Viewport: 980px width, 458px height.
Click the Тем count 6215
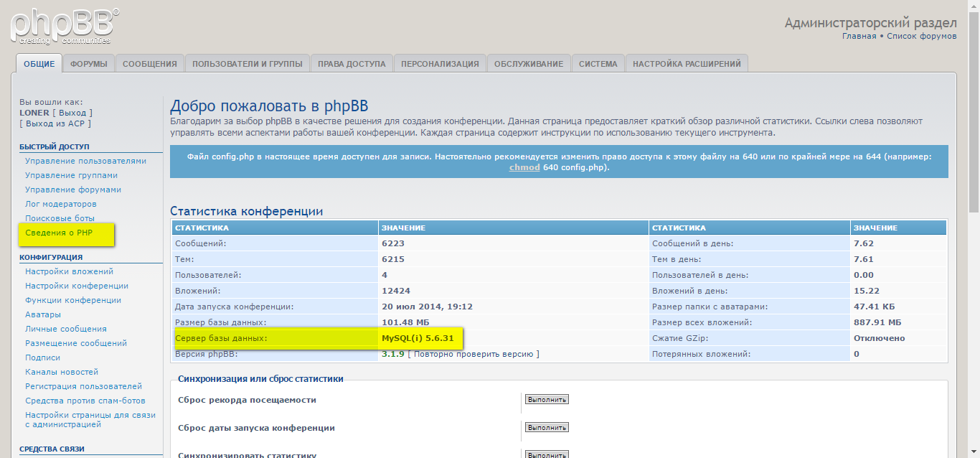click(393, 259)
